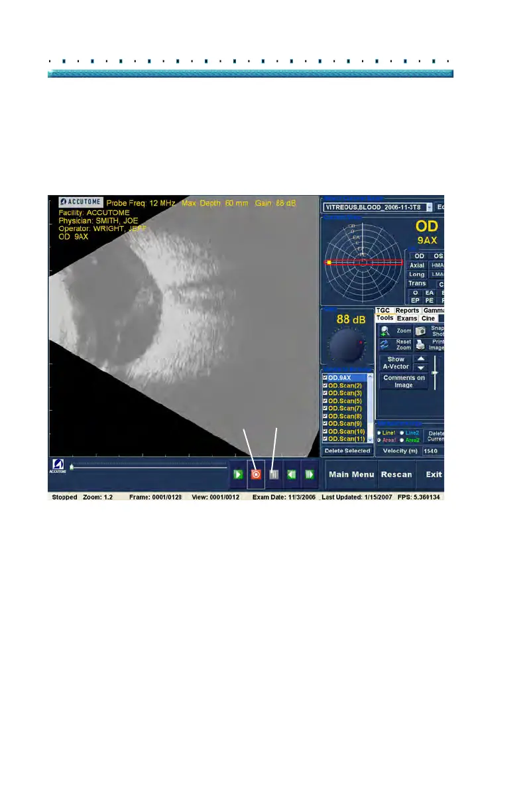
Task: Click the Rescan button
Action: pyautogui.click(x=396, y=474)
